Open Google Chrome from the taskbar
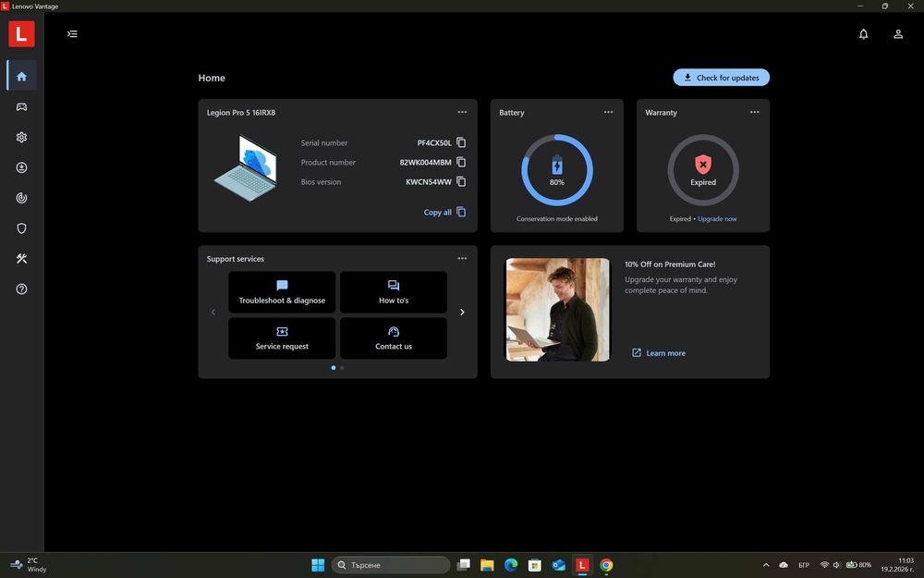924x578 pixels. coord(606,565)
